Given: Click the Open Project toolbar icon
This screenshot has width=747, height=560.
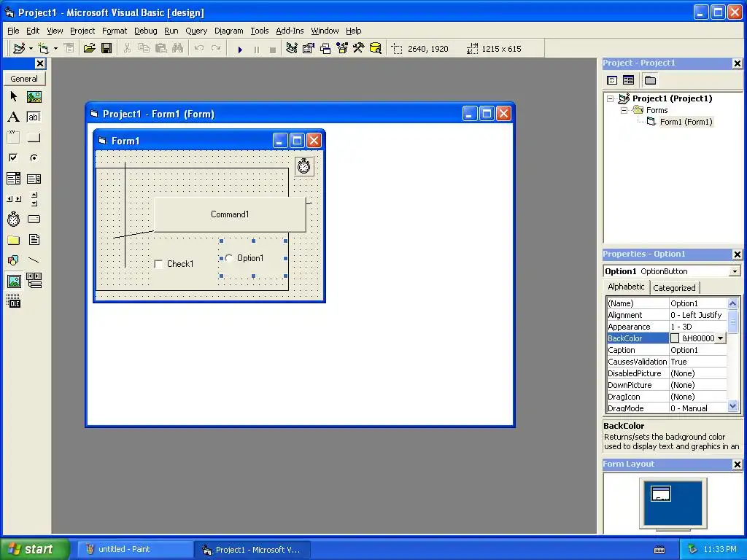Looking at the screenshot, I should point(89,48).
